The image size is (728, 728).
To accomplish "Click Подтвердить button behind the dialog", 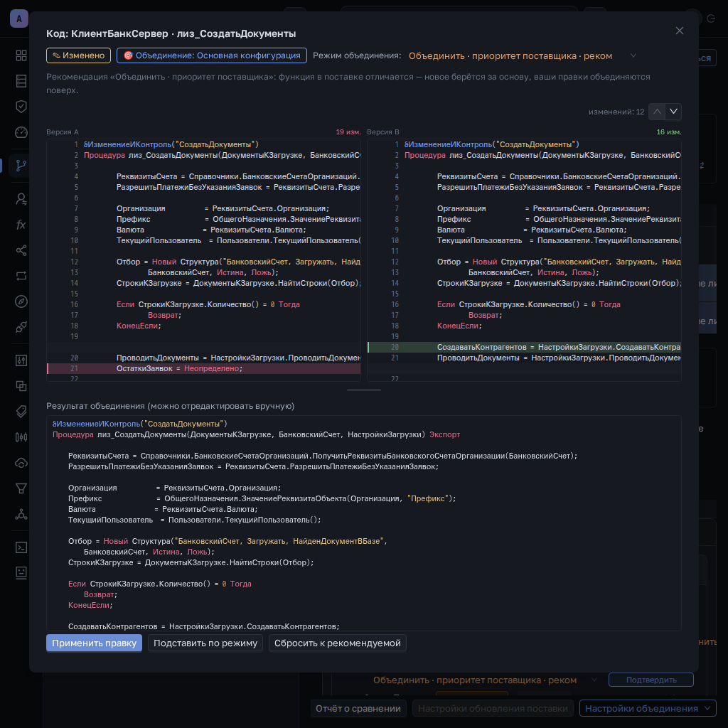I will [651, 680].
